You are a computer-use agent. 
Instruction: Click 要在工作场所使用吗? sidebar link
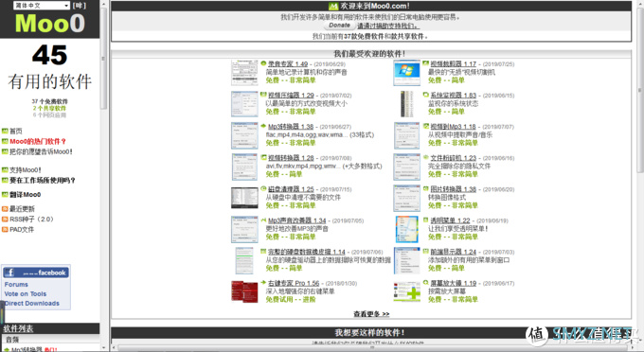click(43, 180)
